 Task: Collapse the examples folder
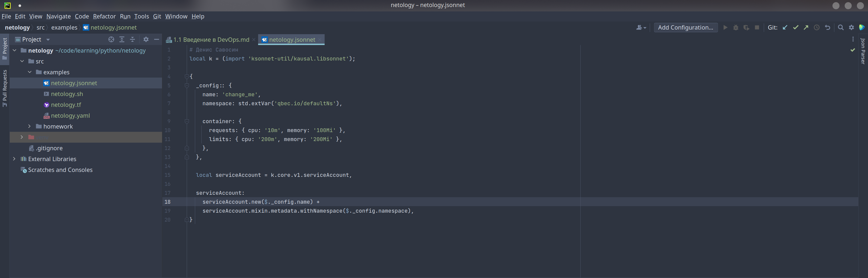30,72
